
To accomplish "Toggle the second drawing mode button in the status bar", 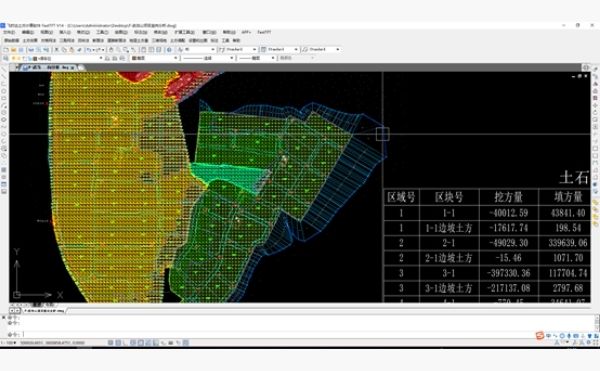I will point(118,343).
